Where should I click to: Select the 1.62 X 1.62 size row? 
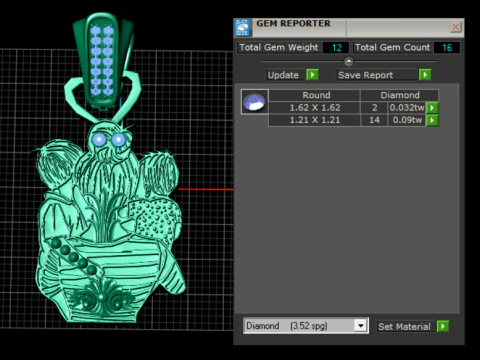tap(314, 108)
